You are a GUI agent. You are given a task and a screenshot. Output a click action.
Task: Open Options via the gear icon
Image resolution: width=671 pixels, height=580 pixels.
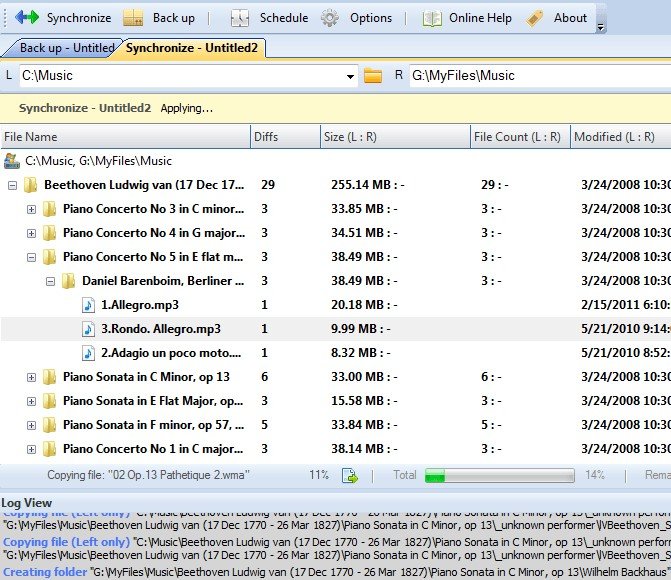330,18
